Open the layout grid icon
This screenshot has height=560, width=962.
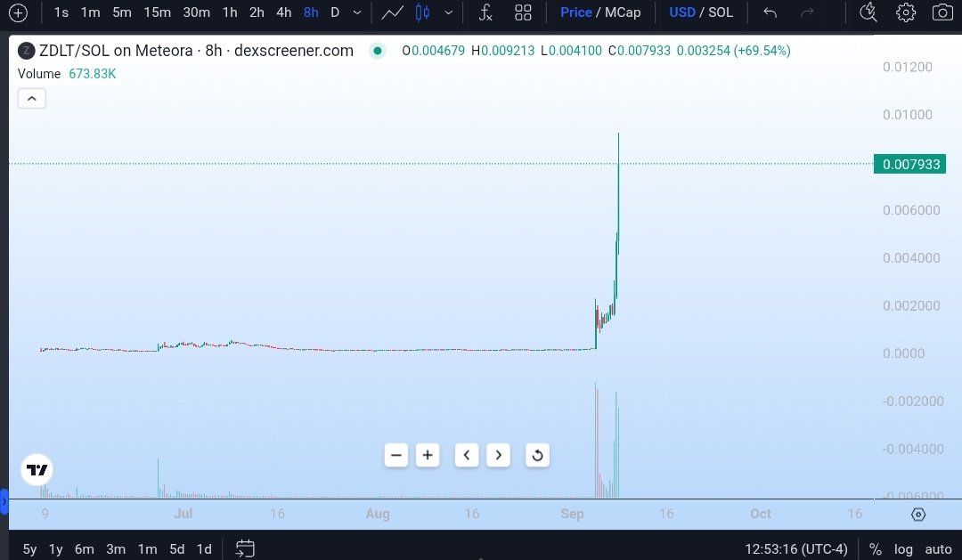523,12
